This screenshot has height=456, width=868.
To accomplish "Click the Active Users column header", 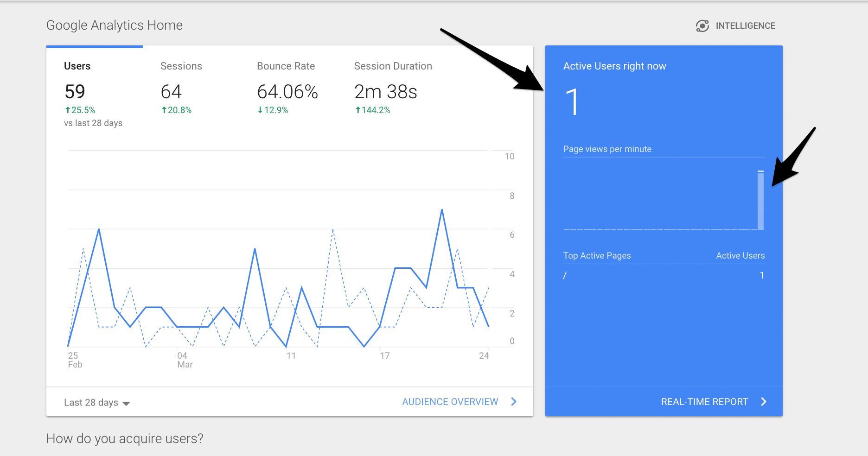I will (x=740, y=256).
